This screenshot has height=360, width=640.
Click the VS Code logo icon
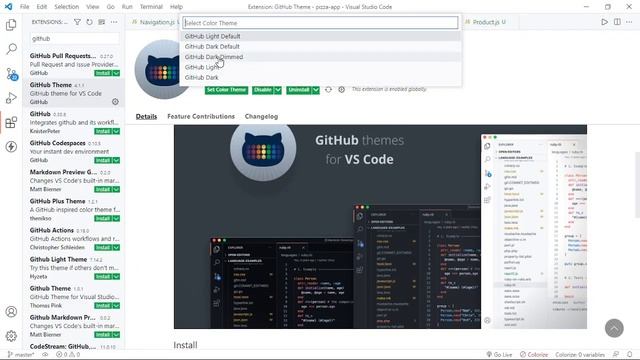(x=8, y=7)
